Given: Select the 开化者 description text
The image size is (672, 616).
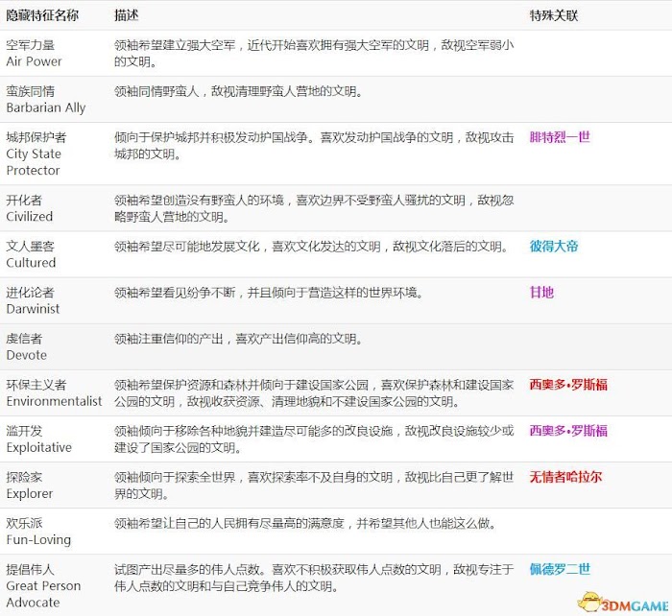Looking at the screenshot, I should pos(314,208).
